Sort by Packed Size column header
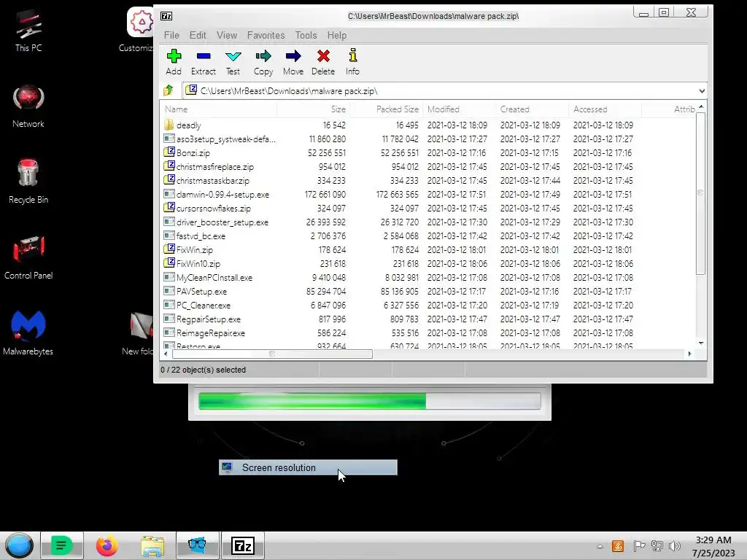The width and height of the screenshot is (747, 560). coord(386,109)
